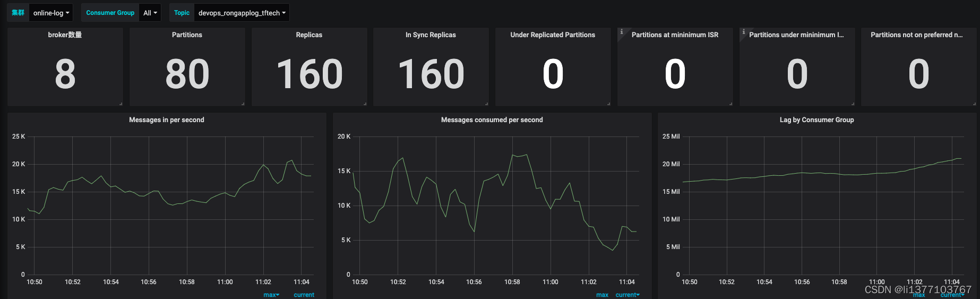The width and height of the screenshot is (980, 299).
Task: Click the Replicas value 160
Action: (x=309, y=74)
